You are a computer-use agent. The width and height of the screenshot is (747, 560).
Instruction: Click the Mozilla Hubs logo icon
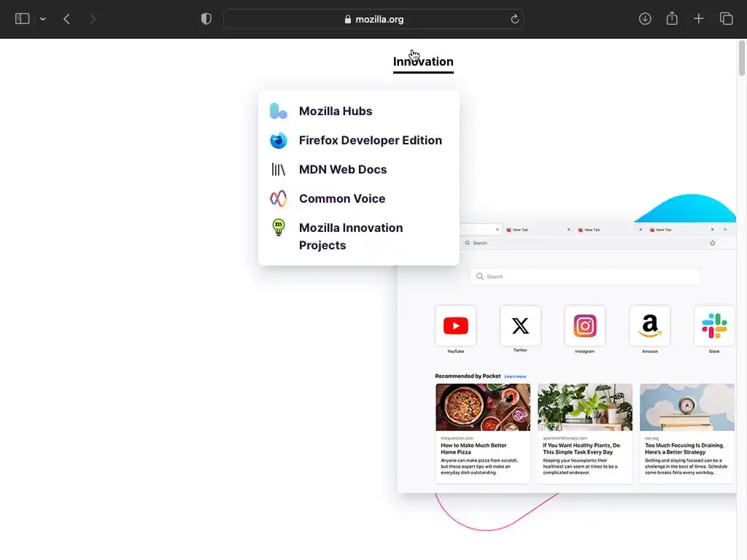pos(278,111)
